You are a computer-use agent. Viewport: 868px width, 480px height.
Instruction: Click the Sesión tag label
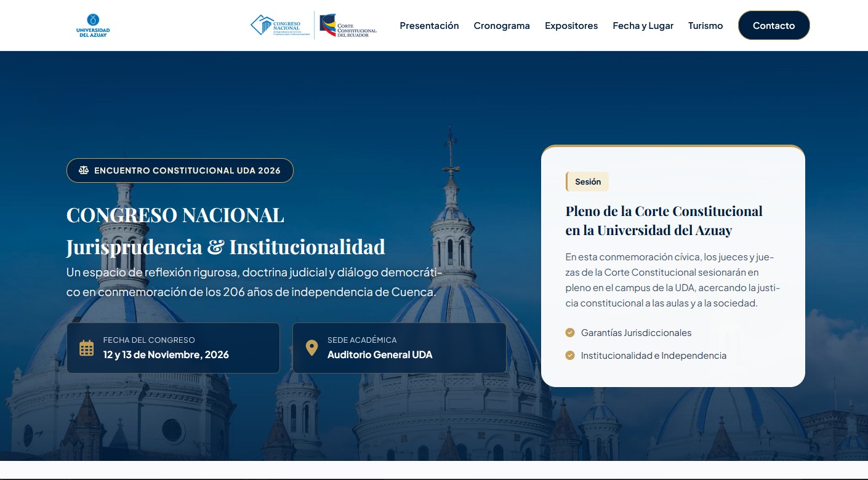tap(587, 182)
